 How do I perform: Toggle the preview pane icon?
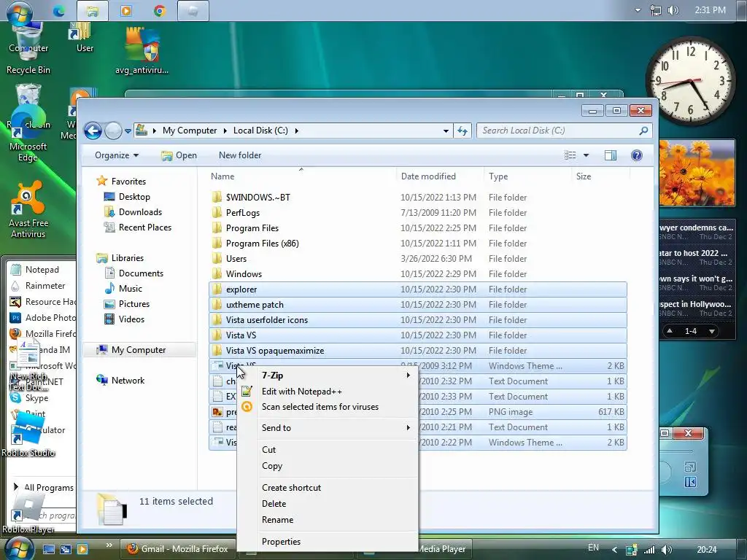tap(611, 155)
